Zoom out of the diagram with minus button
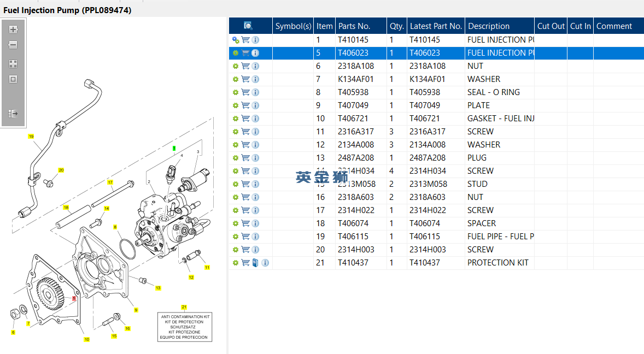The image size is (644, 354). click(13, 45)
